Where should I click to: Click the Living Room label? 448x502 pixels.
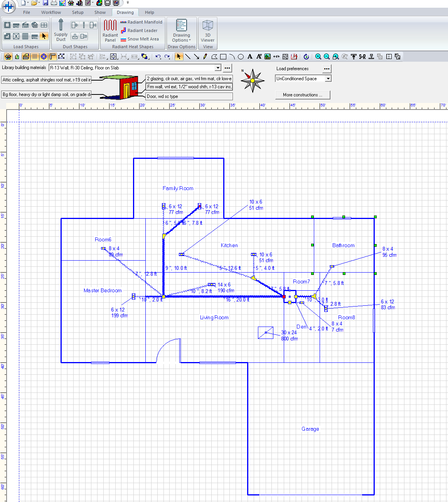pos(214,318)
